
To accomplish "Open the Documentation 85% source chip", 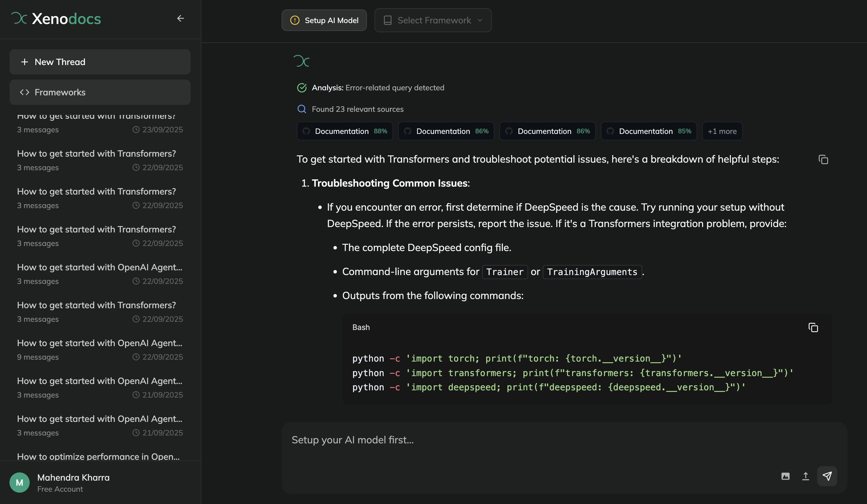I will (649, 131).
